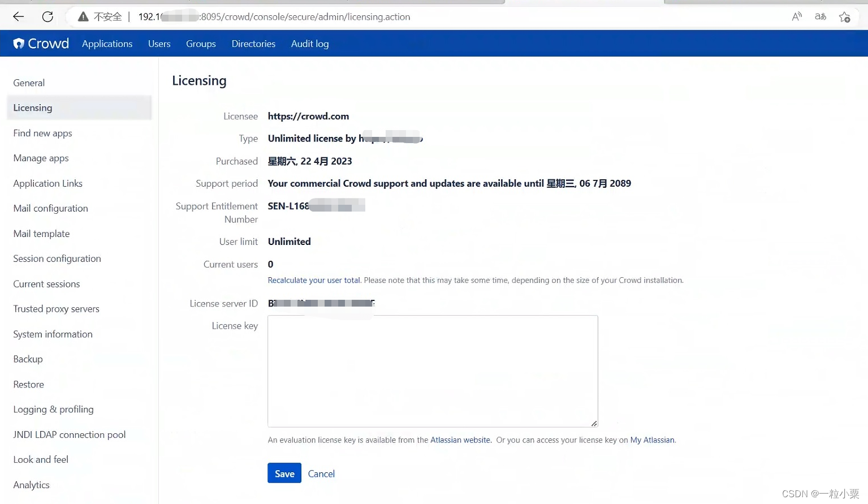This screenshot has width=868, height=504.
Task: Open the My Atlassian link
Action: coord(652,440)
